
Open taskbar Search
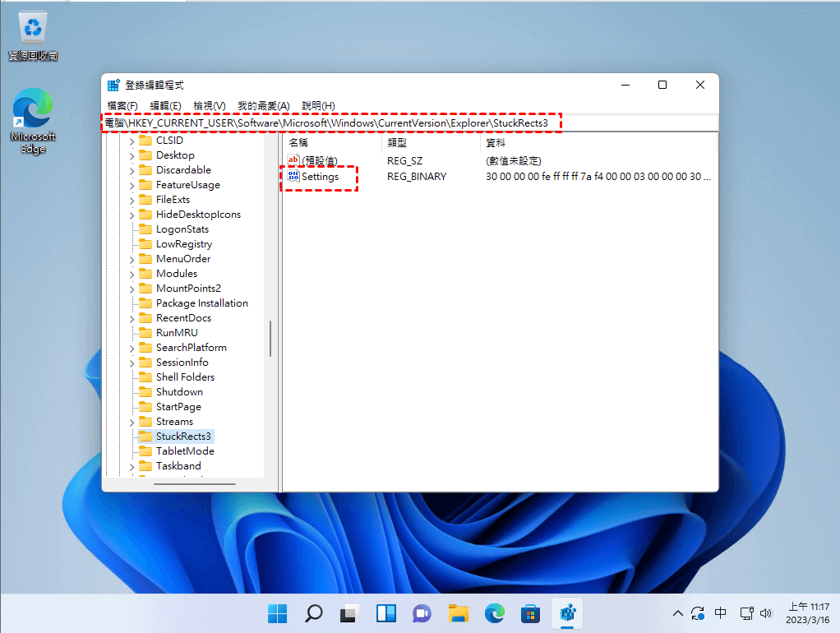tap(314, 613)
